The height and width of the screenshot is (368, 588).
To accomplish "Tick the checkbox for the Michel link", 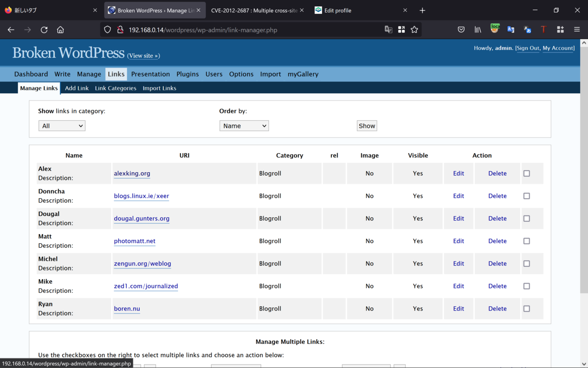I will 527,263.
